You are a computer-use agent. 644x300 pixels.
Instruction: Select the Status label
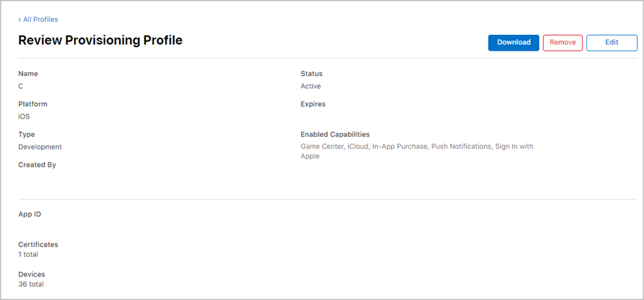click(x=311, y=74)
